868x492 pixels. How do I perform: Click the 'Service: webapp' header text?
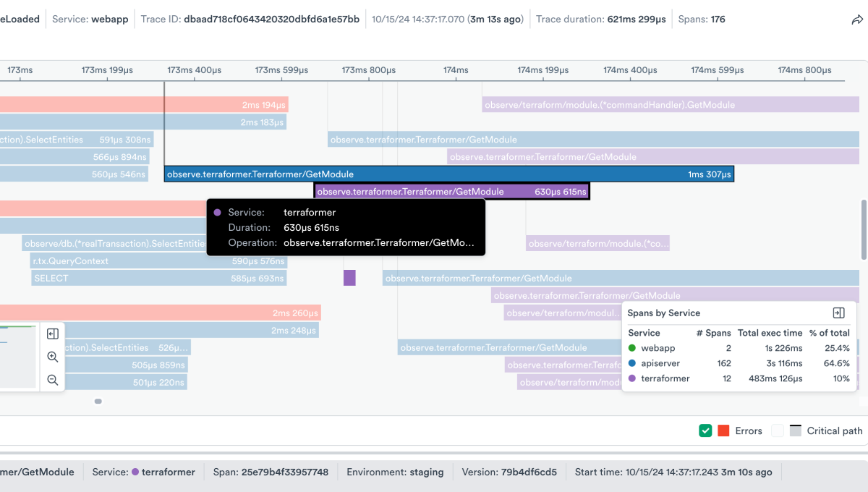[90, 20]
